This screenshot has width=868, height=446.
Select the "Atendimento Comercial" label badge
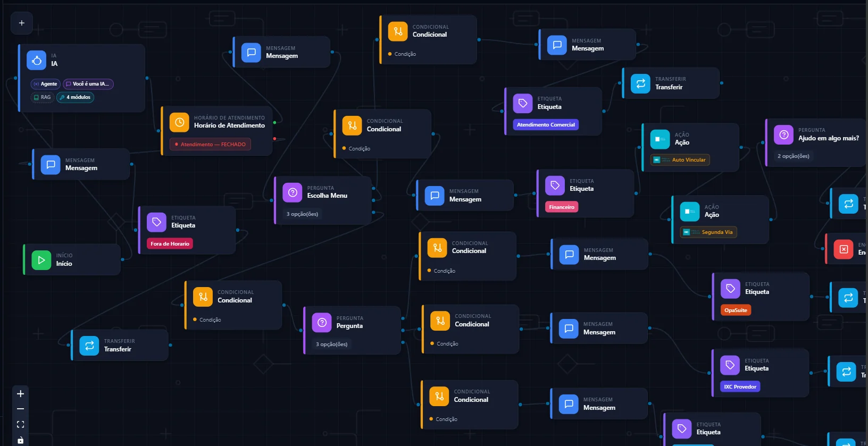(x=546, y=125)
